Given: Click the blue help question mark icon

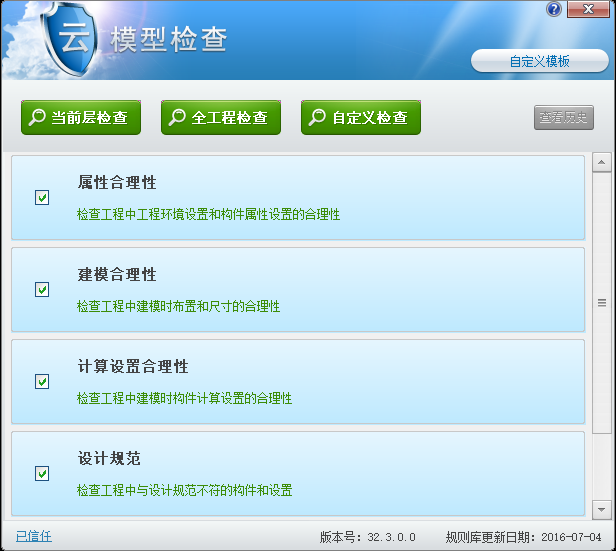Looking at the screenshot, I should [x=554, y=9].
